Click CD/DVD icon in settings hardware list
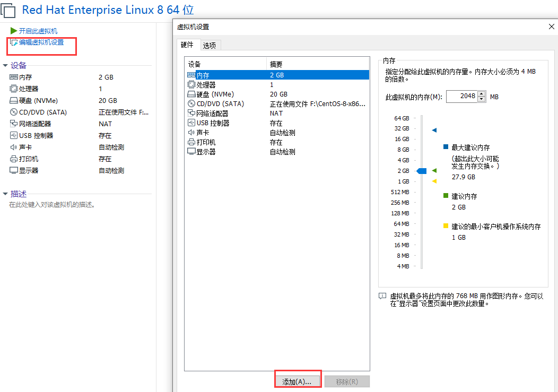558x392 pixels. [x=191, y=103]
